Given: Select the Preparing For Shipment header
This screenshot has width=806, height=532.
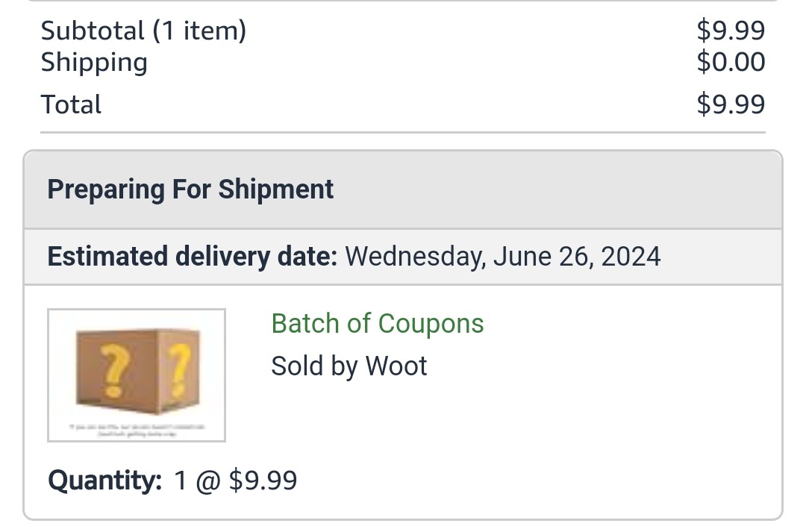Looking at the screenshot, I should (190, 190).
